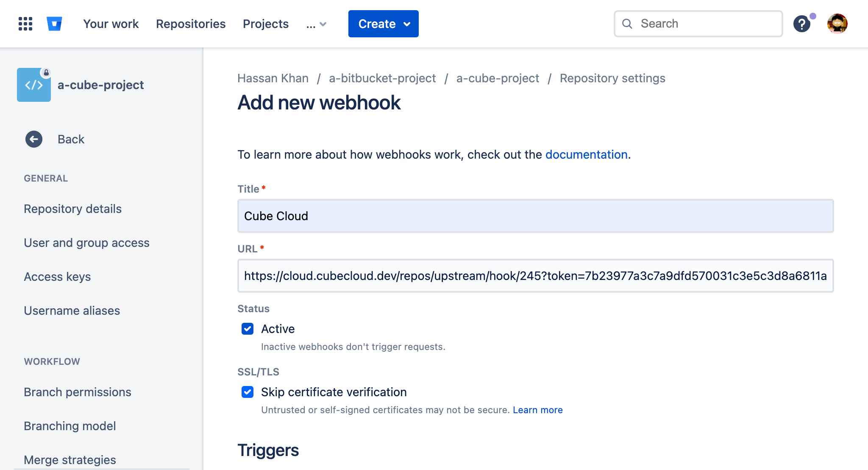The image size is (868, 470).
Task: Click the Back arrow icon
Action: pos(34,139)
